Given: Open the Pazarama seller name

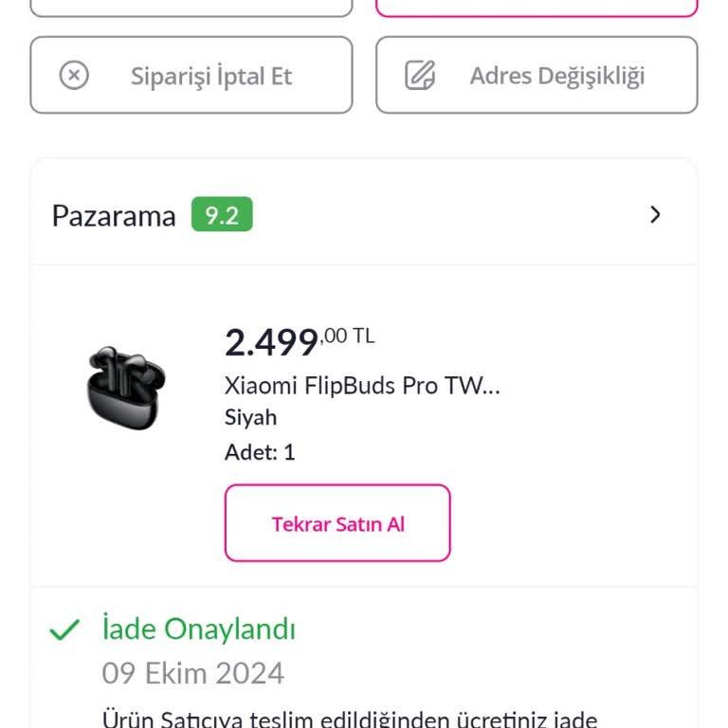Looking at the screenshot, I should click(114, 216).
